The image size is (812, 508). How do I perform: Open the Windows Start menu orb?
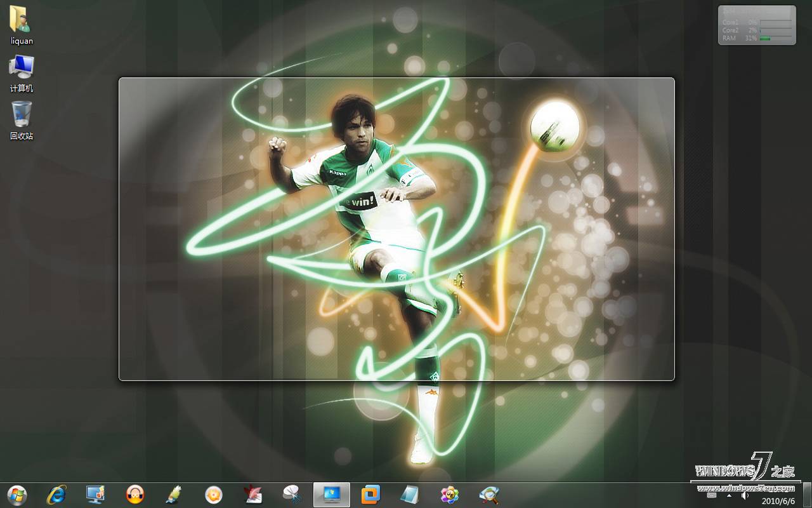pos(17,495)
